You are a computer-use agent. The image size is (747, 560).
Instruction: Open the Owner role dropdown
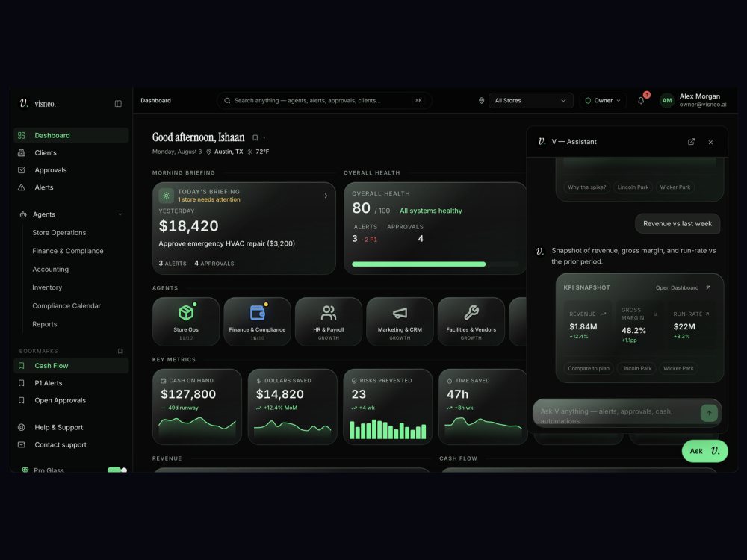click(603, 101)
